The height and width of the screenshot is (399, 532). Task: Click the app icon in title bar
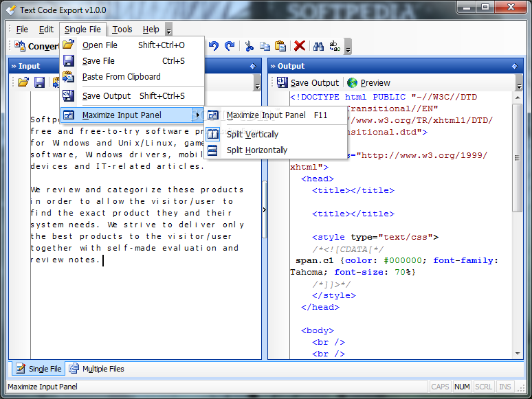[11, 10]
